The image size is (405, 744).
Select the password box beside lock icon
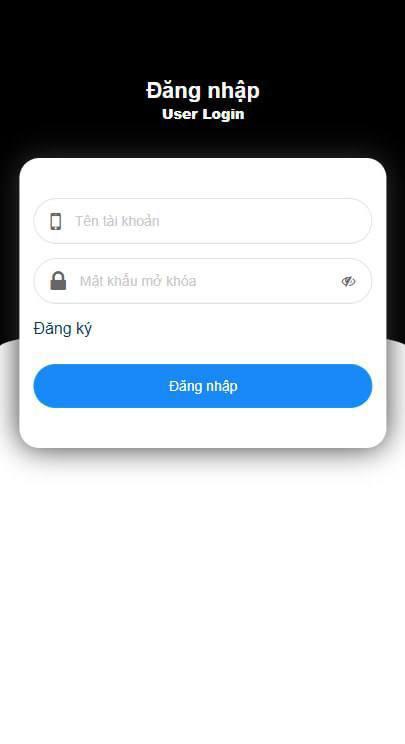[202, 281]
